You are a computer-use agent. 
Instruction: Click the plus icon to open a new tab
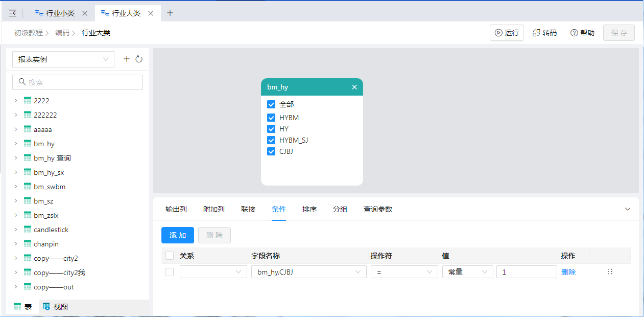pyautogui.click(x=170, y=13)
